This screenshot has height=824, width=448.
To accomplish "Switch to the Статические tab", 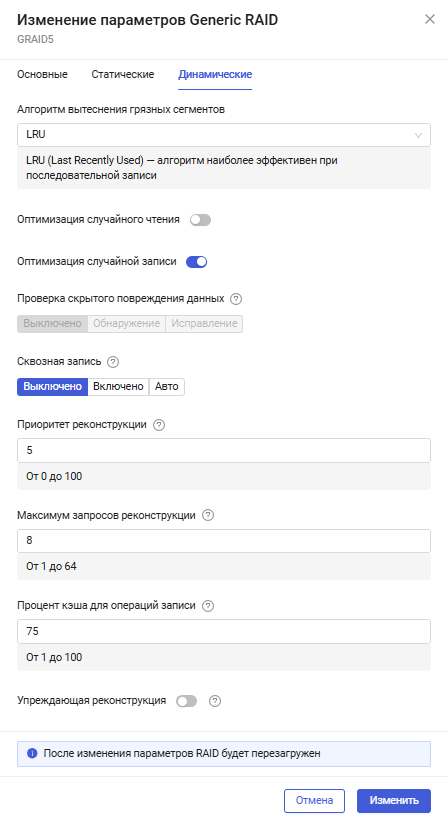I will point(123,74).
